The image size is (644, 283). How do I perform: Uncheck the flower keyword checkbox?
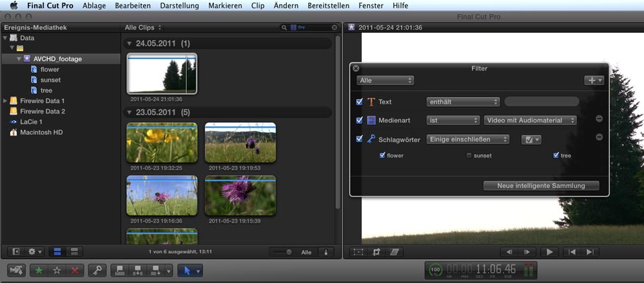(x=382, y=155)
